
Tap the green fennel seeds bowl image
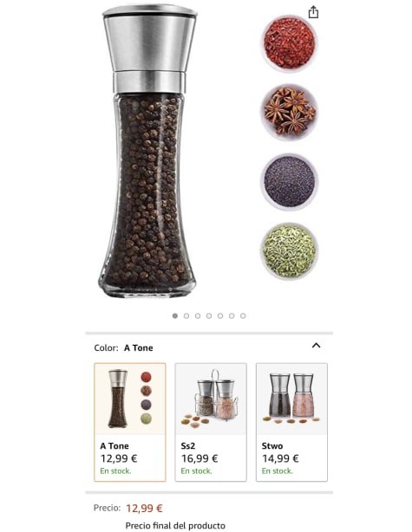click(x=289, y=251)
